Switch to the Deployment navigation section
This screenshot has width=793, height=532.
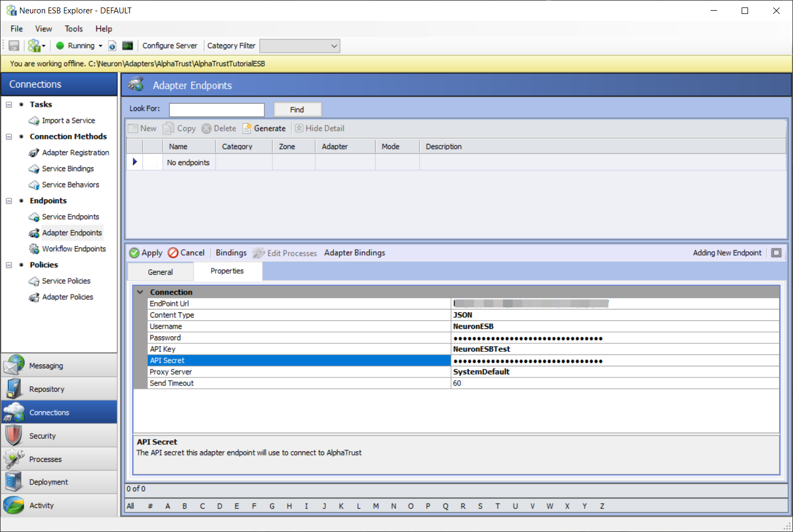59,482
